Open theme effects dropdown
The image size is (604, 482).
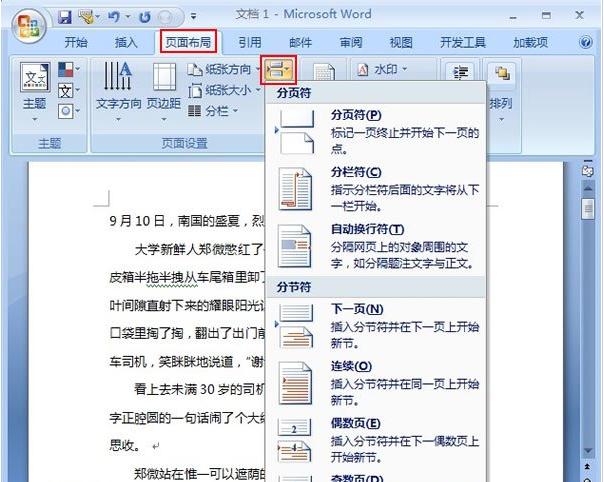tap(69, 111)
